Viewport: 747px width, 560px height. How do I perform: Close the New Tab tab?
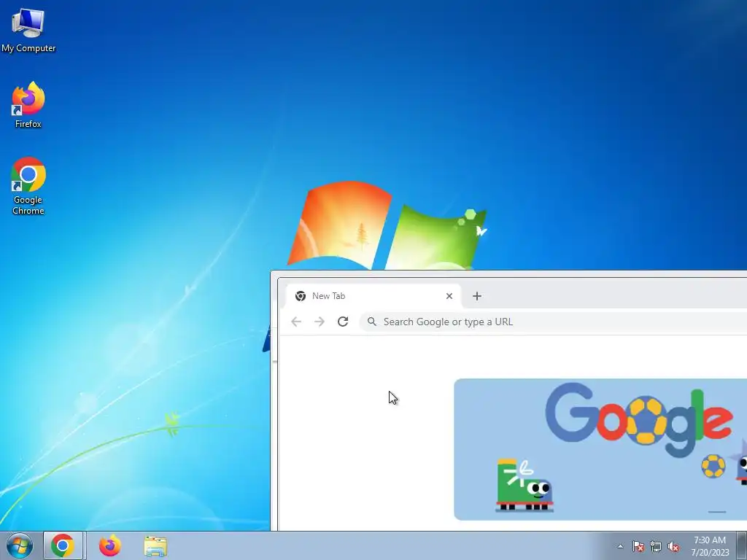pos(449,296)
